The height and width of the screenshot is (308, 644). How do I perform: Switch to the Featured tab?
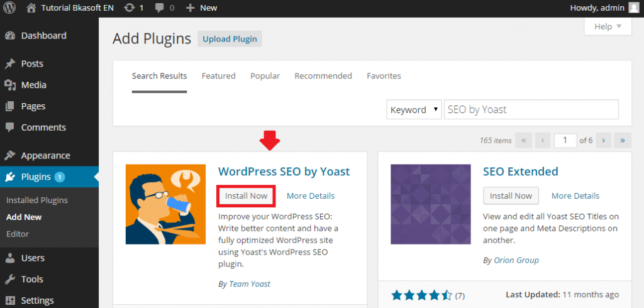click(x=218, y=75)
